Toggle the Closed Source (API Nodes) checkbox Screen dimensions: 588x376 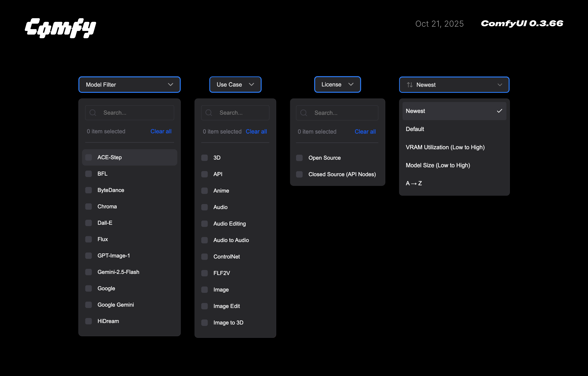tap(299, 174)
